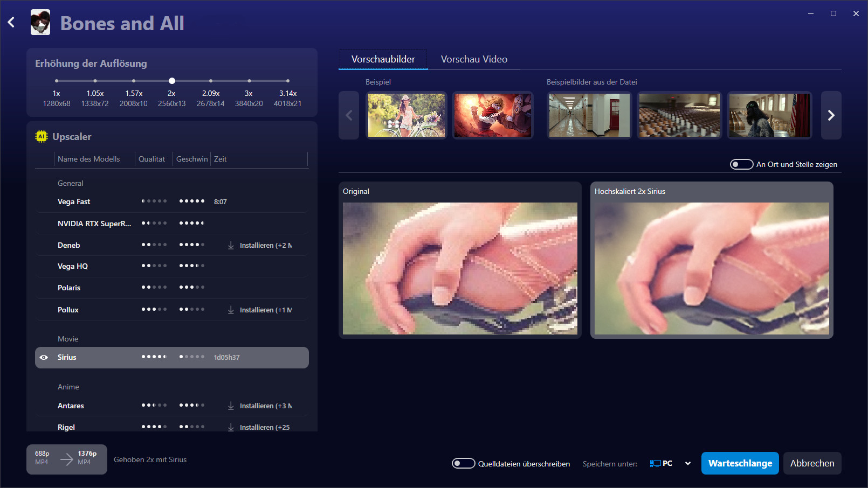Viewport: 868px width, 488px height.
Task: Select the NVIDIA RTX SuperR... model
Action: coord(172,223)
